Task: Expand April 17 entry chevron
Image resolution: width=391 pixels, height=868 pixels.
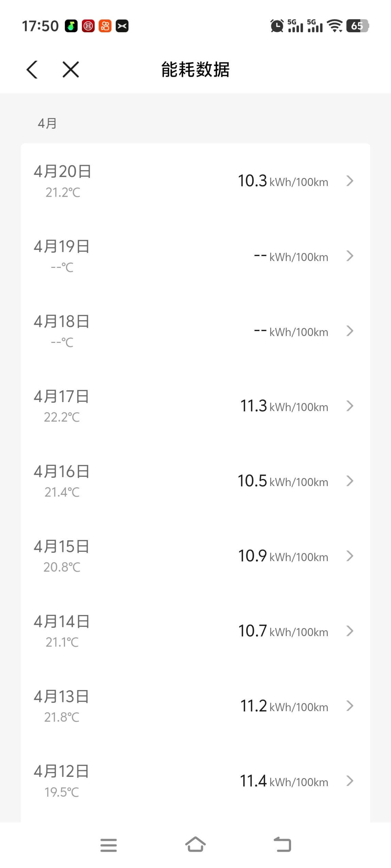Action: 350,406
